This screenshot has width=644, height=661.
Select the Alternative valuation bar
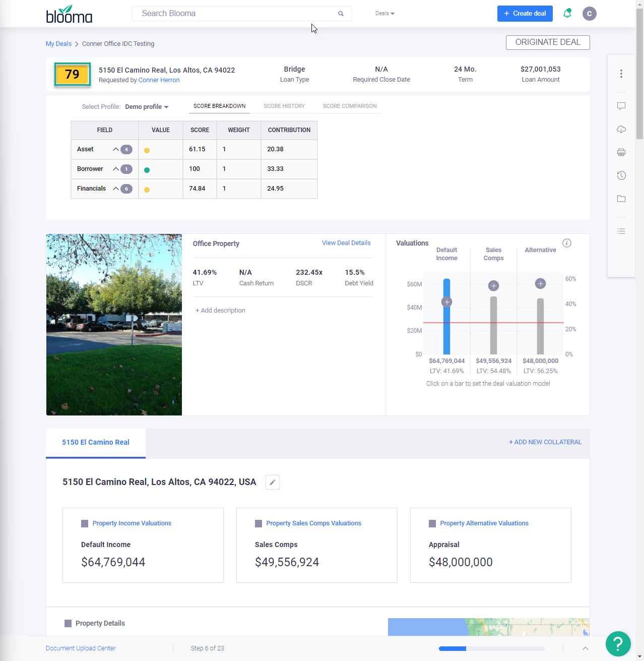[540, 327]
